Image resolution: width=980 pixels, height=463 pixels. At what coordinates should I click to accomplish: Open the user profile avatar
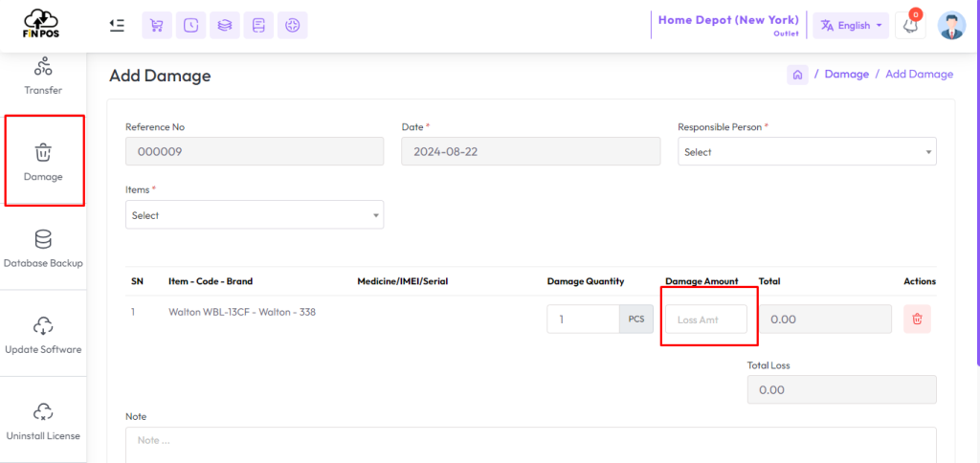coord(951,25)
